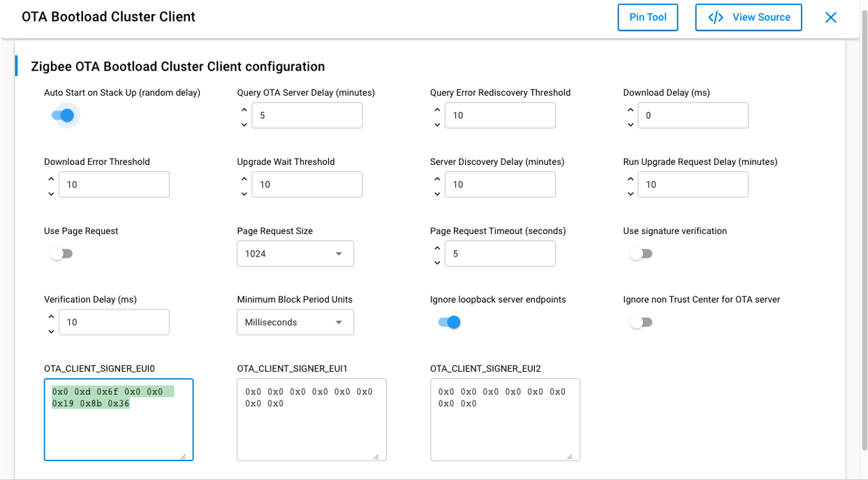Image resolution: width=868 pixels, height=480 pixels.
Task: Decrement Query Error Rediscovery Threshold value
Action: 437,124
